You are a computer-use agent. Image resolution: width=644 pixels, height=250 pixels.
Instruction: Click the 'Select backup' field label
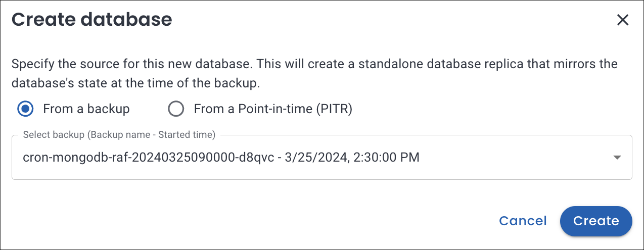119,135
